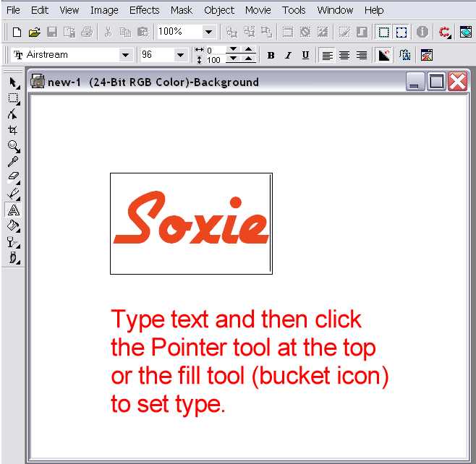Image resolution: width=476 pixels, height=464 pixels.
Task: Open the Mask menu
Action: pos(182,10)
